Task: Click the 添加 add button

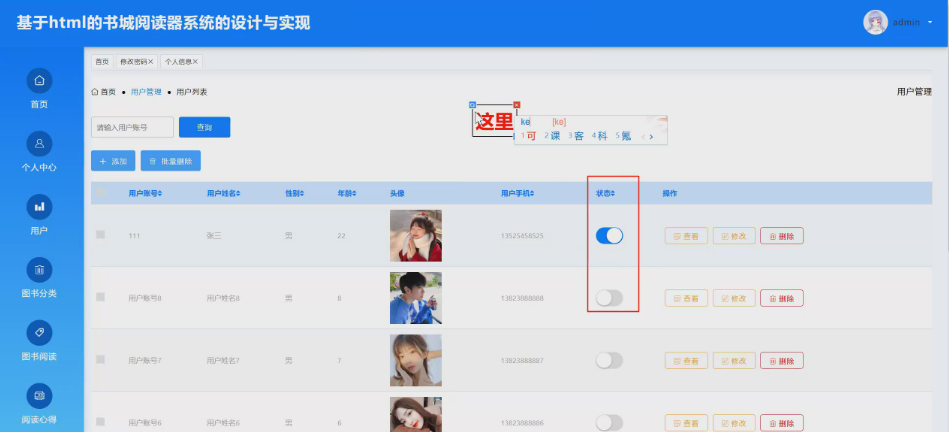Action: pos(113,161)
